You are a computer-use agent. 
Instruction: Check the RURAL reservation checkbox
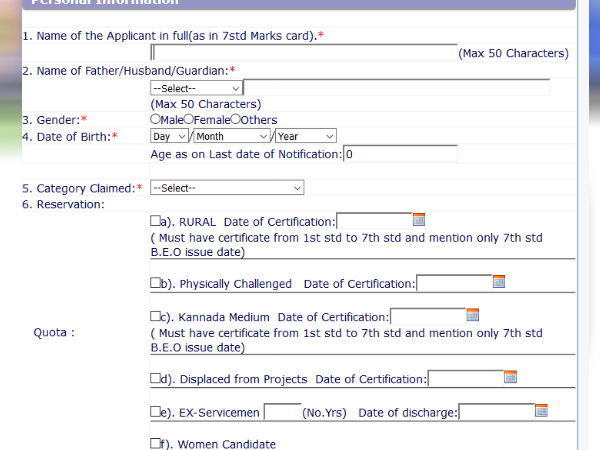click(x=155, y=220)
